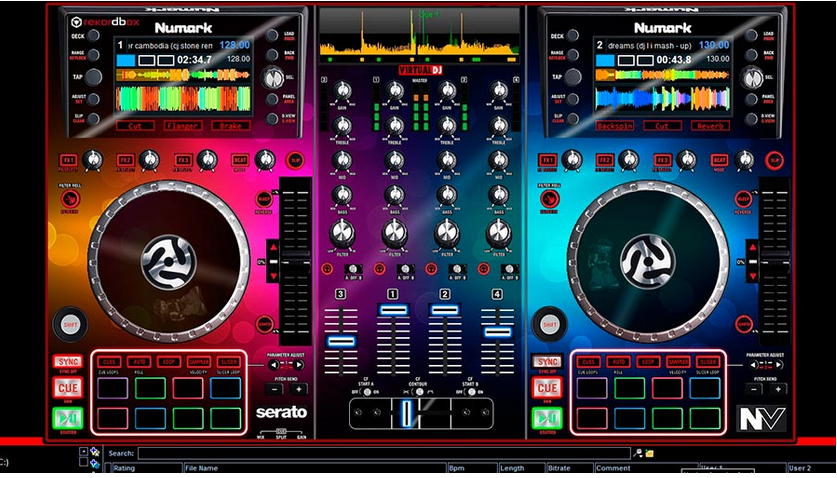Screen dimensions: 837x478
Task: Trigger the green bottom-right pad on right deck
Action: [705, 419]
